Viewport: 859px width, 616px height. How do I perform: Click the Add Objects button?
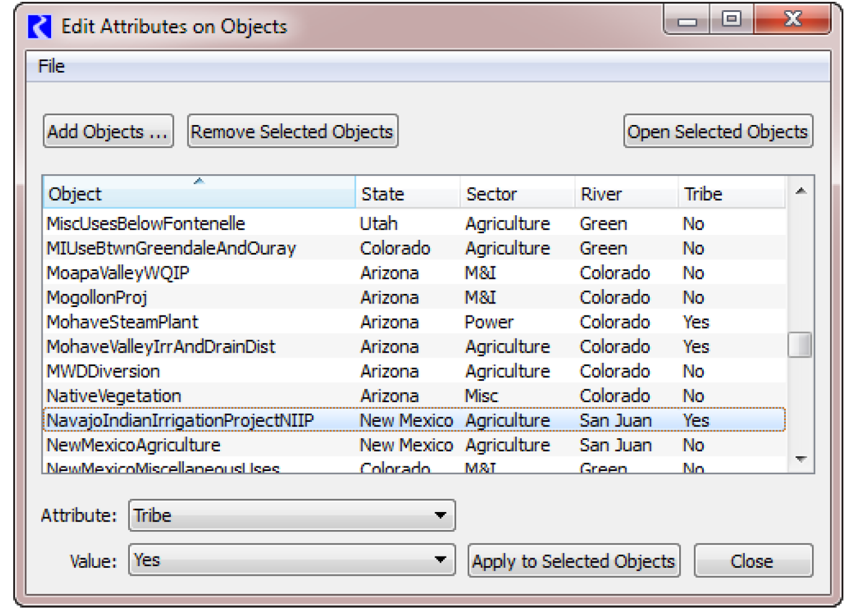pos(108,132)
